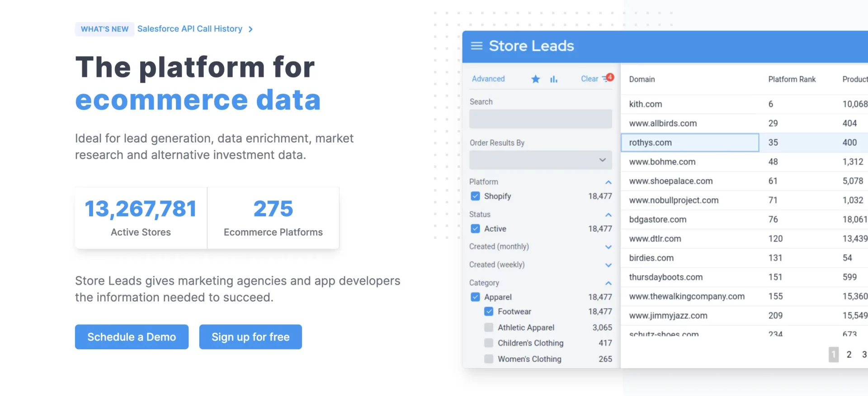Screen dimensions: 868x396
Task: Check the Women's Clothing checkbox
Action: [489, 359]
